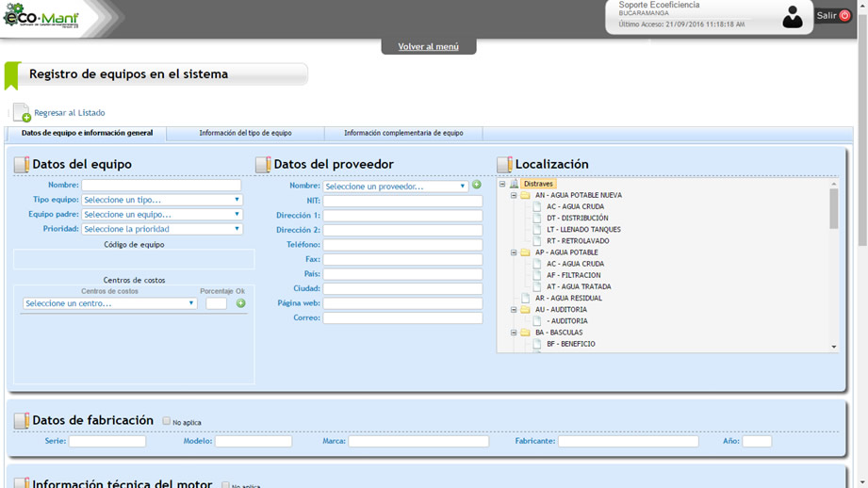Click the folder icon of AP - AGUA POTABLE
Screen dimensions: 868x488
pyautogui.click(x=525, y=252)
